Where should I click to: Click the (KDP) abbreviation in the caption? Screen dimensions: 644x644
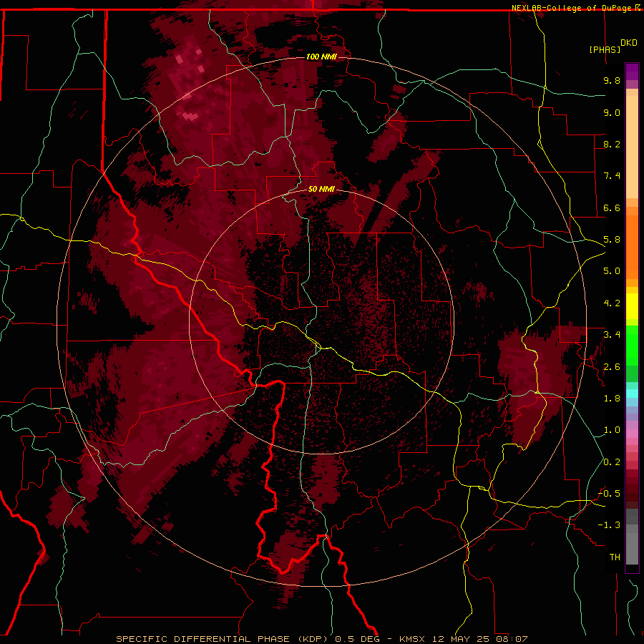click(315, 639)
